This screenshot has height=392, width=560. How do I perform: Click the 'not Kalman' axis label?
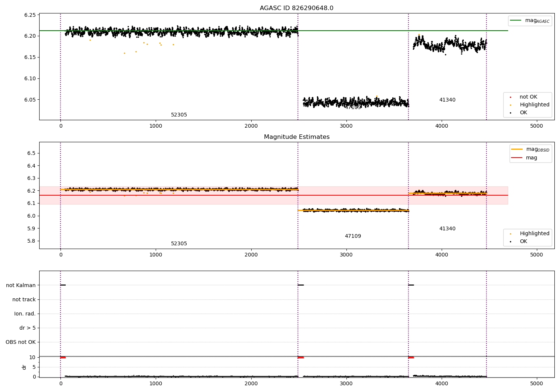[21, 285]
